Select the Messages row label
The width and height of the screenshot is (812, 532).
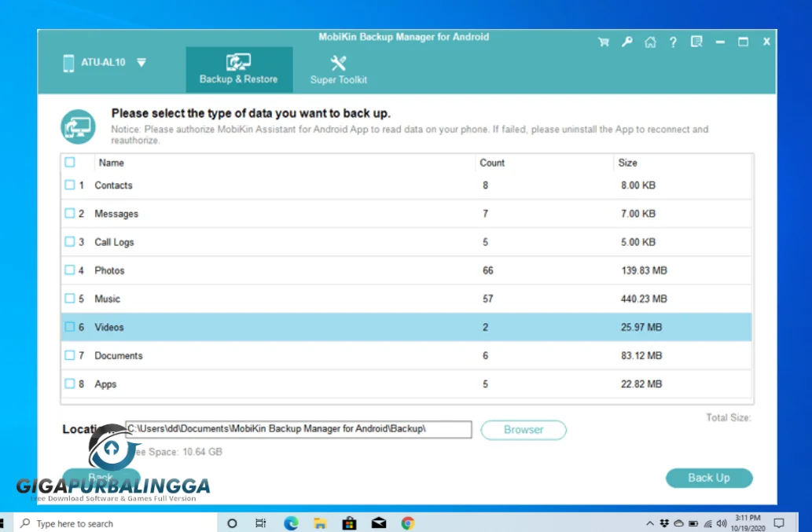tap(116, 214)
